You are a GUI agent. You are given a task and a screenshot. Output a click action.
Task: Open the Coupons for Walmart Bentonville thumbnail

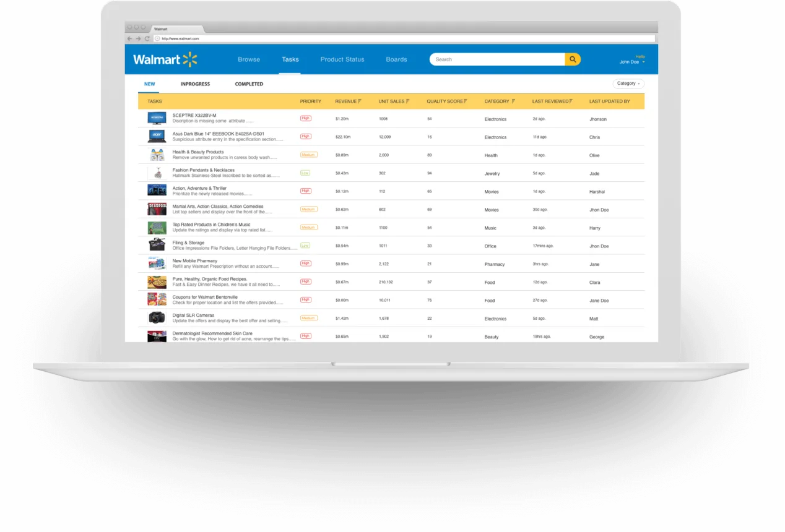click(x=157, y=299)
